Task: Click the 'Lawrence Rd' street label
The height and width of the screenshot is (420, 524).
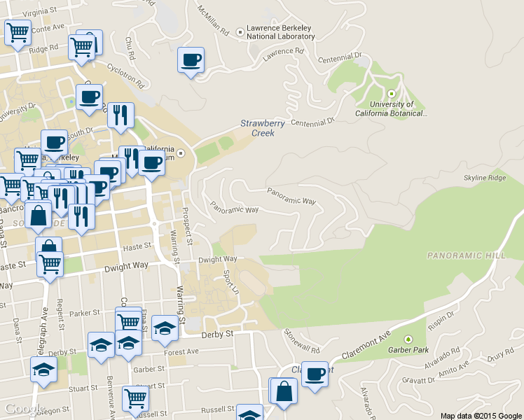Action: [x=283, y=55]
